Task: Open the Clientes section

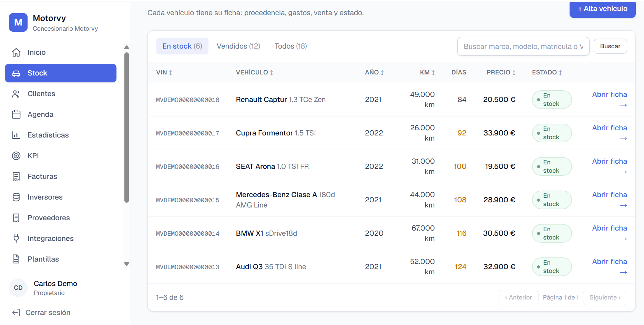Action: click(61, 94)
